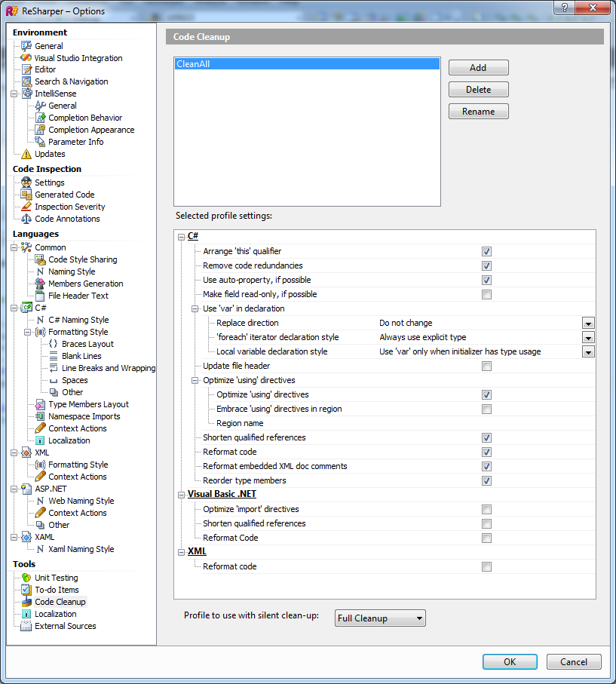Open XML Formatting Style page

pos(78,465)
